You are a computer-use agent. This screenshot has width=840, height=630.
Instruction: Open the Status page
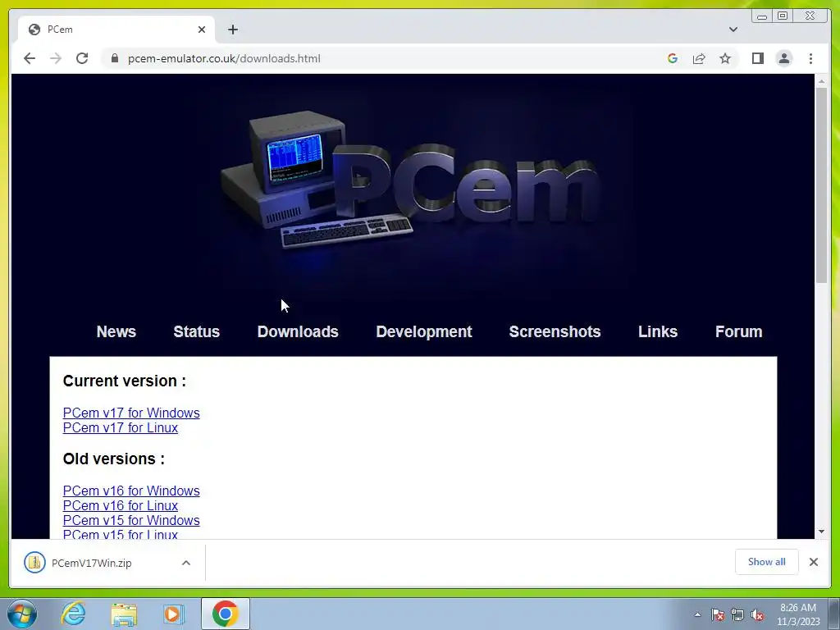pyautogui.click(x=197, y=331)
